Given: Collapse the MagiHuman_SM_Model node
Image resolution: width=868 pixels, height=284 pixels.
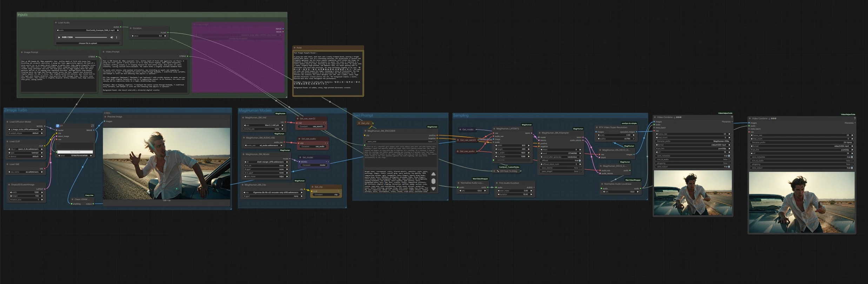Looking at the screenshot, I should point(243,154).
